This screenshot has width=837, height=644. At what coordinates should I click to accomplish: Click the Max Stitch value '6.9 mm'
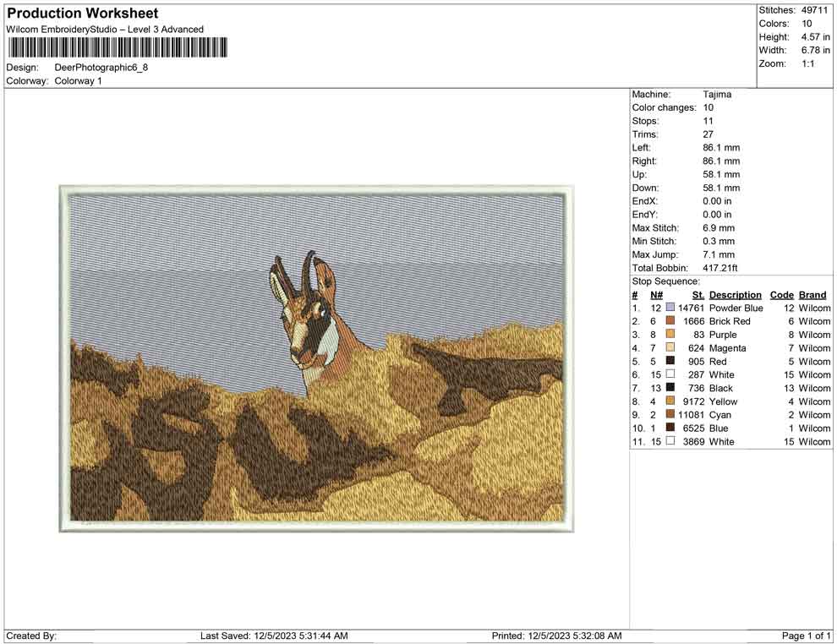coord(719,228)
